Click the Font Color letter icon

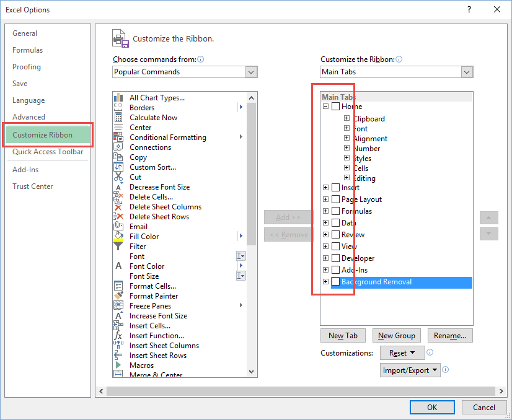[x=118, y=266]
